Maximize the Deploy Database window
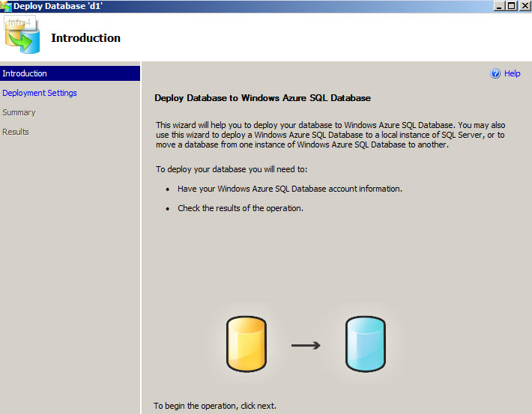The width and height of the screenshot is (532, 414). point(511,6)
